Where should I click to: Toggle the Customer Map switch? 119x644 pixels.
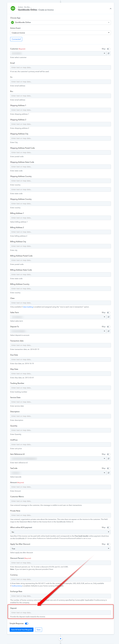coord(109,49)
